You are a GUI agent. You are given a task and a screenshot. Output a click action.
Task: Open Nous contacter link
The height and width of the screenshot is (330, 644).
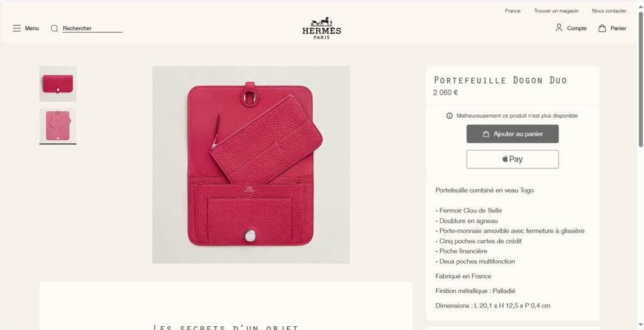[x=609, y=11]
